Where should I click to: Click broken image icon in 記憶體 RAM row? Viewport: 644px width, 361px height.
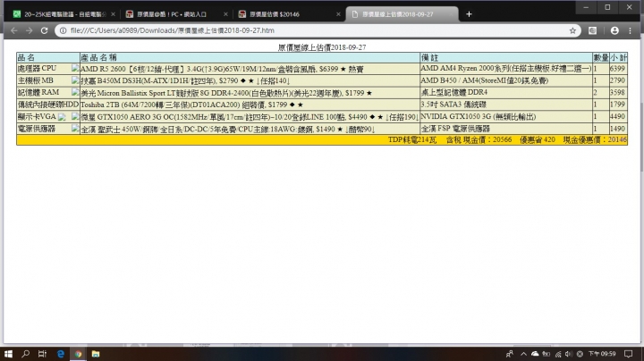pos(75,92)
